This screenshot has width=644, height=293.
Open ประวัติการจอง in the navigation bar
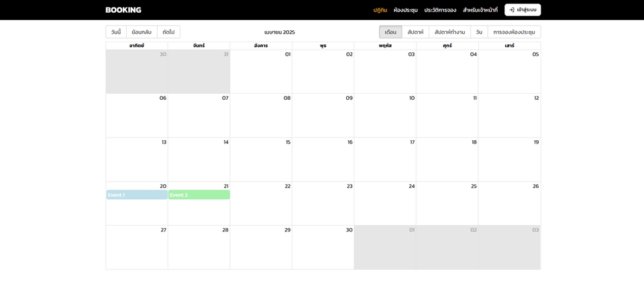pyautogui.click(x=440, y=10)
